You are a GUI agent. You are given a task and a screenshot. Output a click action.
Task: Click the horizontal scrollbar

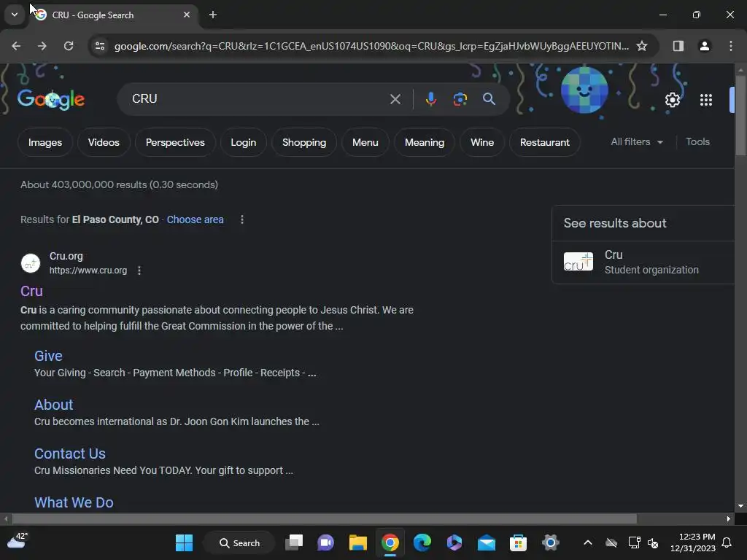[324, 518]
